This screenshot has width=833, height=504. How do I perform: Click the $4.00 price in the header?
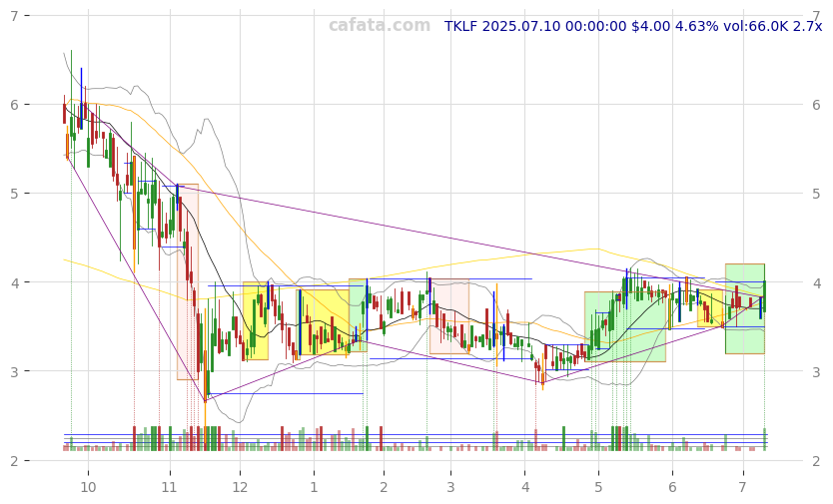651,26
